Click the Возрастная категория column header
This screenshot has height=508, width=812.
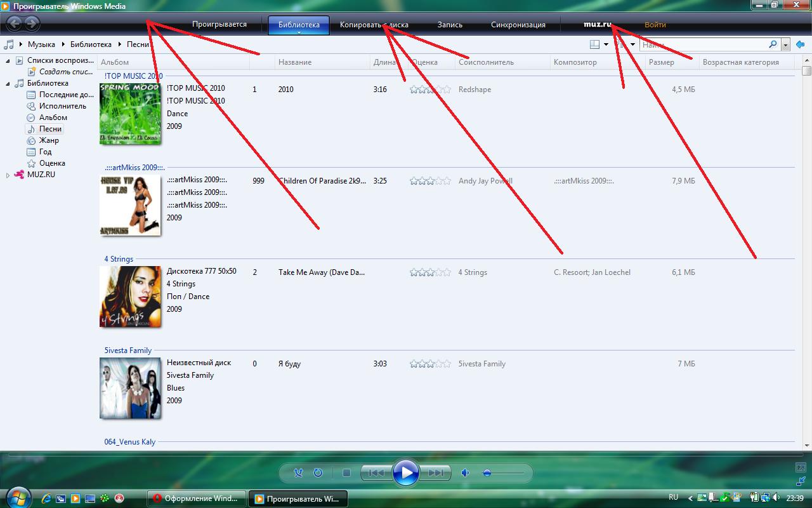[746, 62]
